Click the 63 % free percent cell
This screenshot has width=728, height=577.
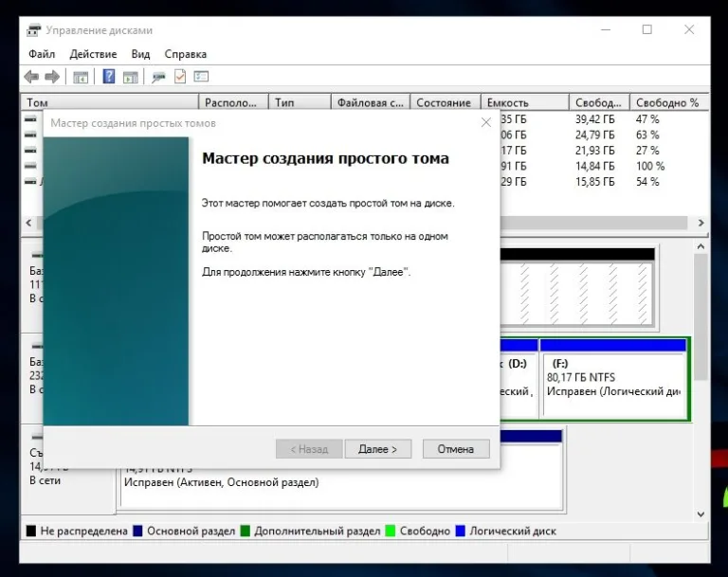tap(647, 135)
